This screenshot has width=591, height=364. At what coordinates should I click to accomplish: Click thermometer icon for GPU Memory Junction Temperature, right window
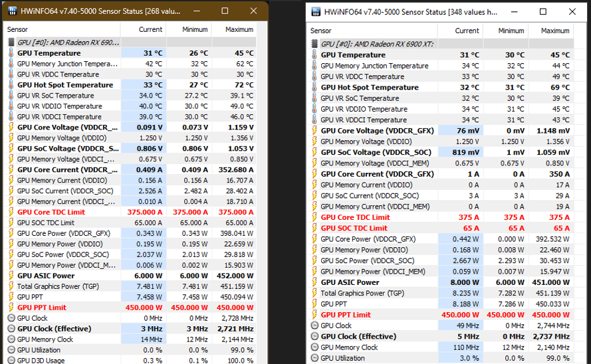314,66
